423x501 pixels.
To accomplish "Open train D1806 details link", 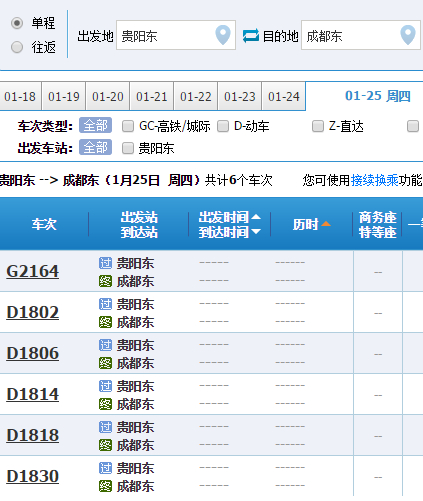I will [x=33, y=353].
